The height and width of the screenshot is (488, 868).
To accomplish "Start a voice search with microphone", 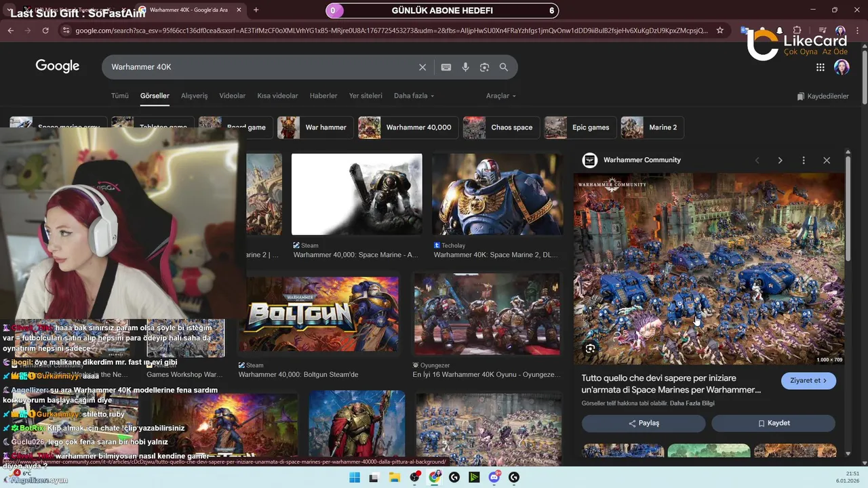I will [x=465, y=67].
